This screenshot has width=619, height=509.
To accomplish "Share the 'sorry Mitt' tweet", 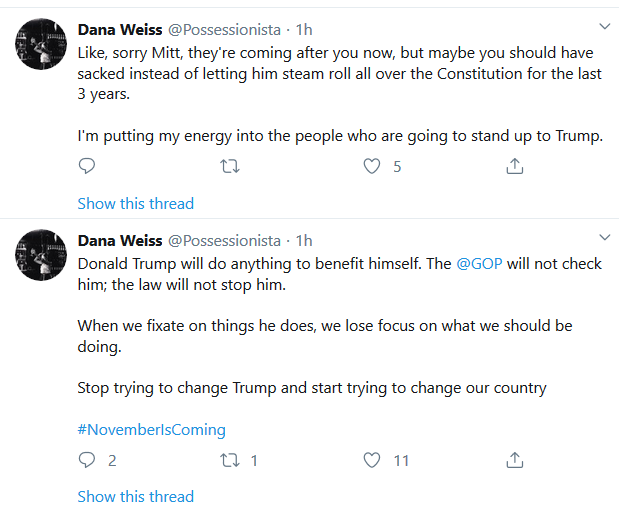I will (x=515, y=166).
